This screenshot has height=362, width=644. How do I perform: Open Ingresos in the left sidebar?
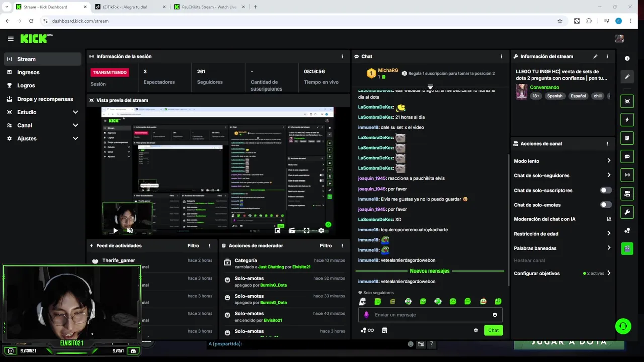(42, 72)
